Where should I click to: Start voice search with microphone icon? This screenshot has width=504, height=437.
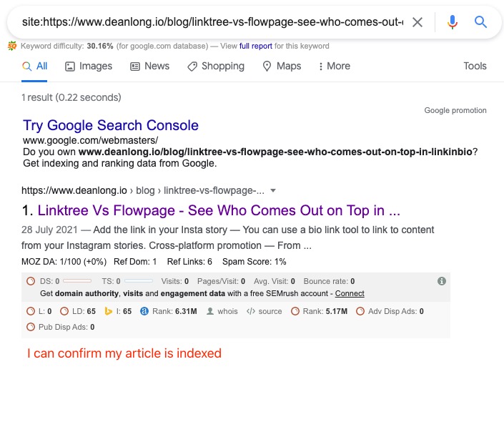tap(452, 22)
